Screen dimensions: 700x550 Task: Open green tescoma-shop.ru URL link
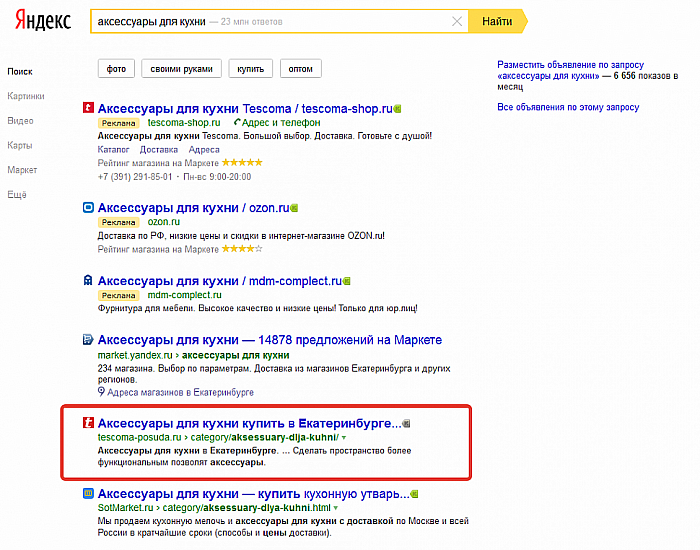184,122
